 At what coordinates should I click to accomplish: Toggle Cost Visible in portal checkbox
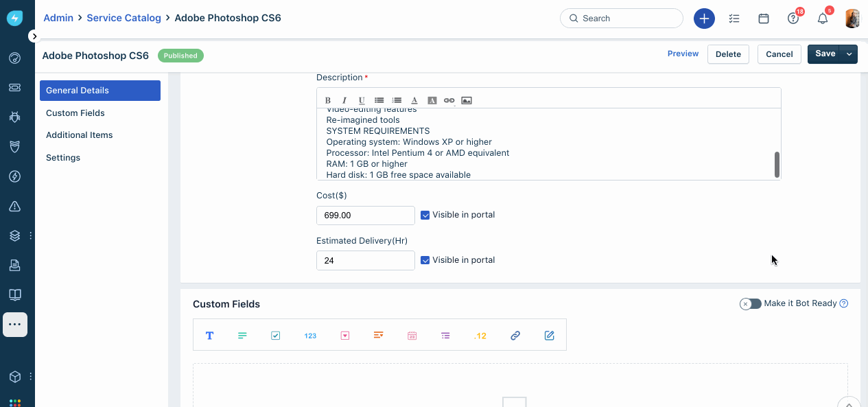click(425, 215)
